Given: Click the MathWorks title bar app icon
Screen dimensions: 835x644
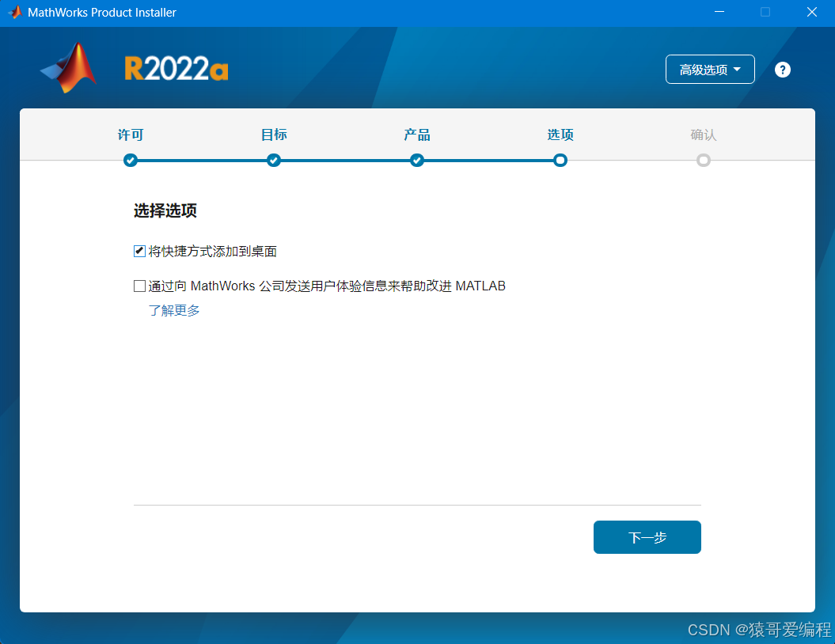Looking at the screenshot, I should click(x=15, y=12).
